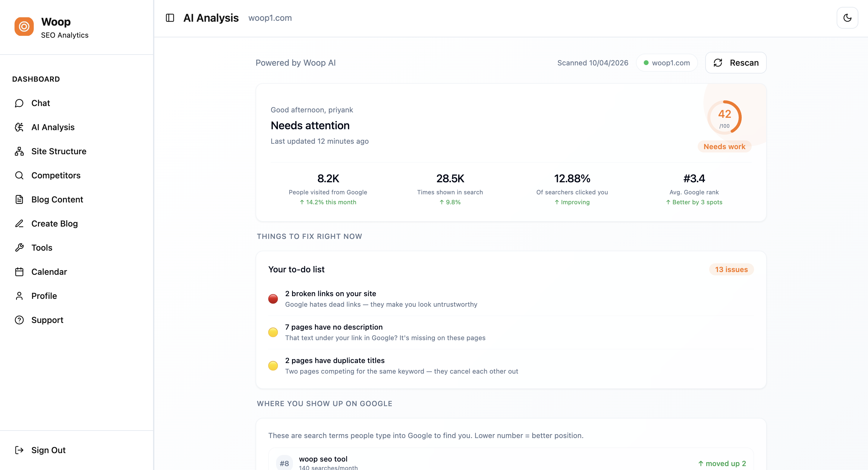This screenshot has width=868, height=470.
Task: Open Blog Content document icon
Action: (19, 199)
